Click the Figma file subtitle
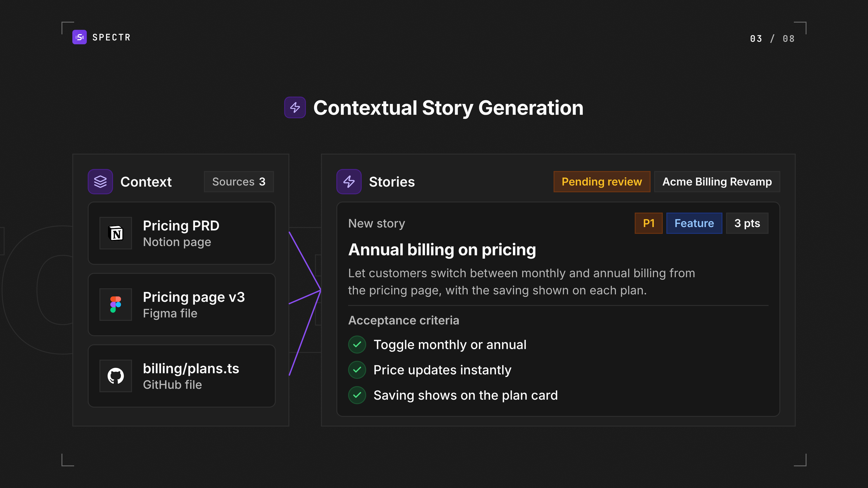 [x=170, y=314]
